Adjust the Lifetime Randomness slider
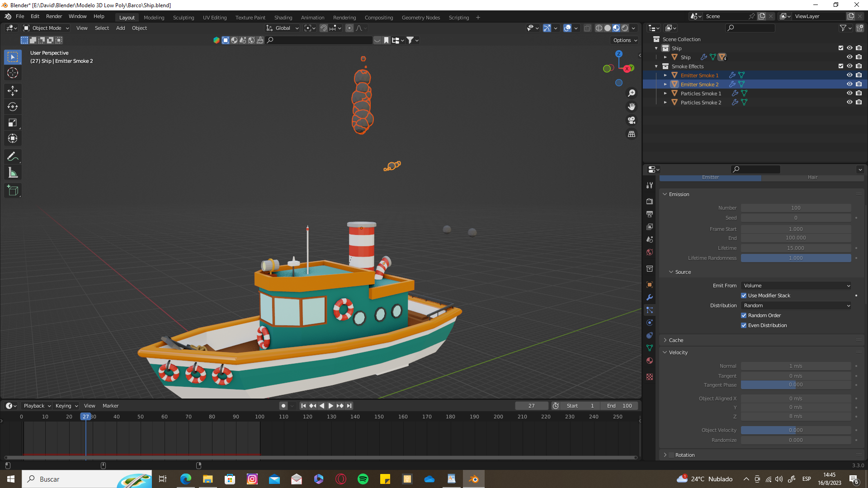 [x=796, y=258]
